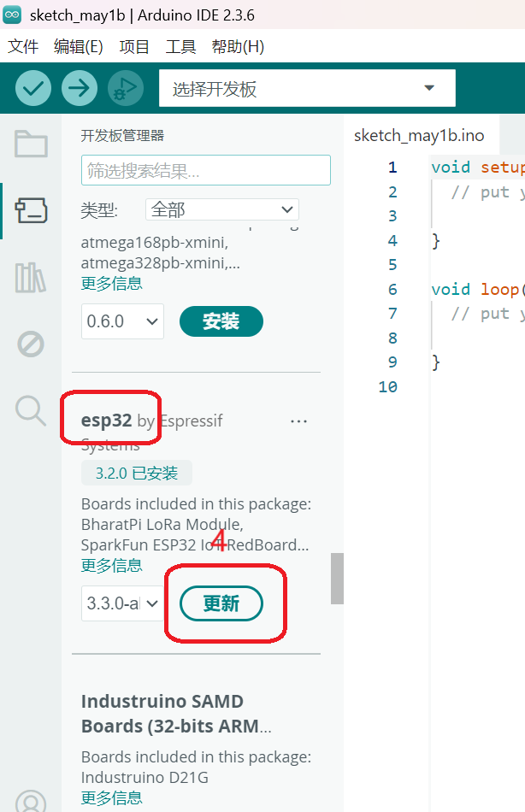
Task: Click the Industruino SAMD Boards package title
Action: (x=176, y=714)
